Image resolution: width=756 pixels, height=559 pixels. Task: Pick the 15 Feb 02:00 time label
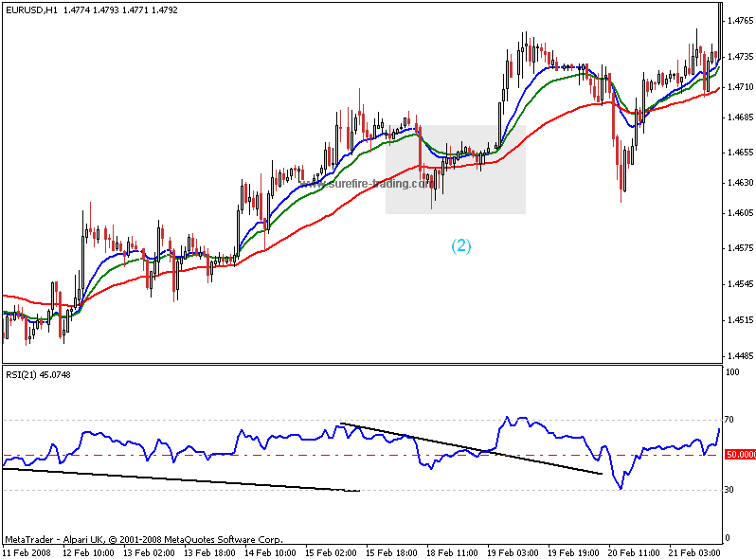pos(331,552)
